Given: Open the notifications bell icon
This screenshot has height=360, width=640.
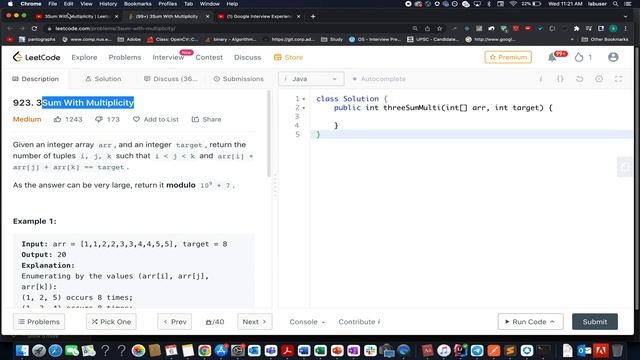Looking at the screenshot, I should pyautogui.click(x=552, y=58).
